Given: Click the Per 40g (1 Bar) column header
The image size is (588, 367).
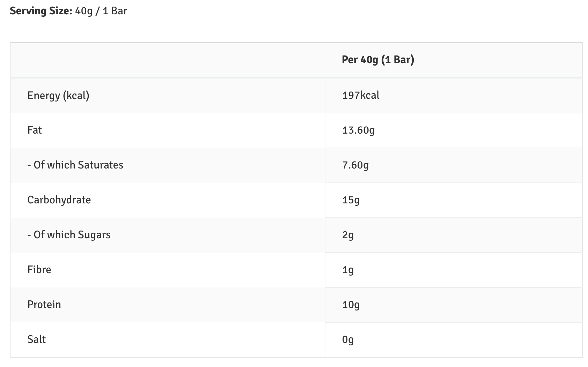Looking at the screenshot, I should 378,60.
